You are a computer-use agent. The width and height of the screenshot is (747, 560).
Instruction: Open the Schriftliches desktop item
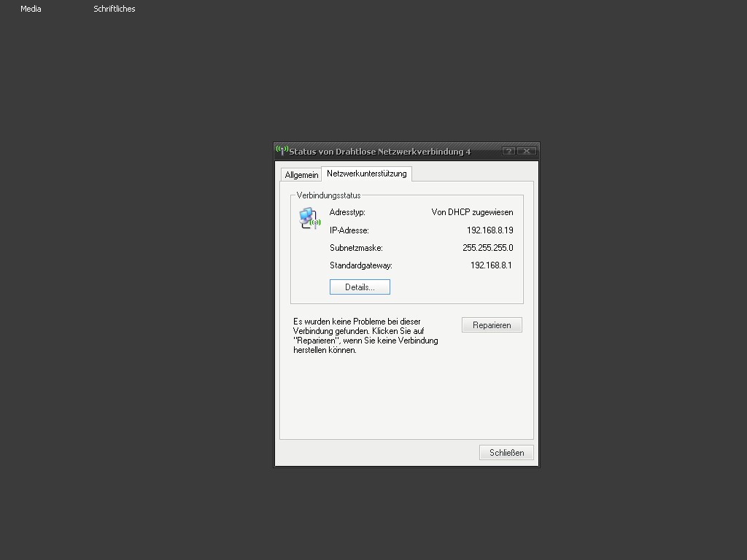[115, 9]
